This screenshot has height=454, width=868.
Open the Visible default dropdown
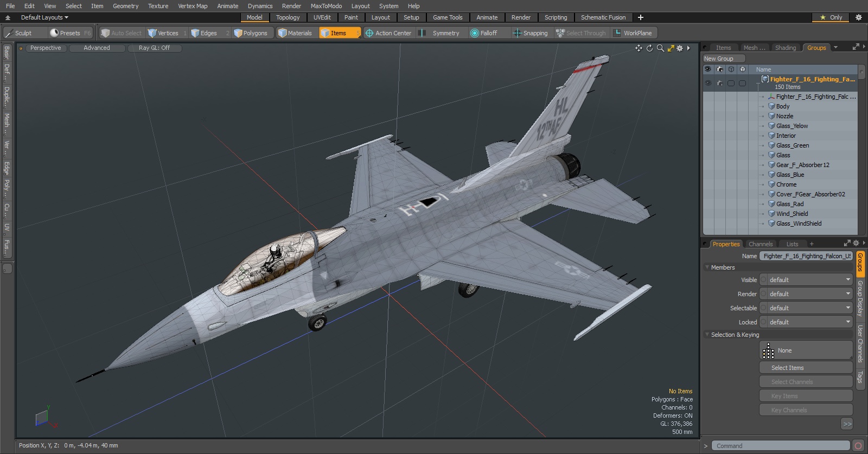coord(806,280)
